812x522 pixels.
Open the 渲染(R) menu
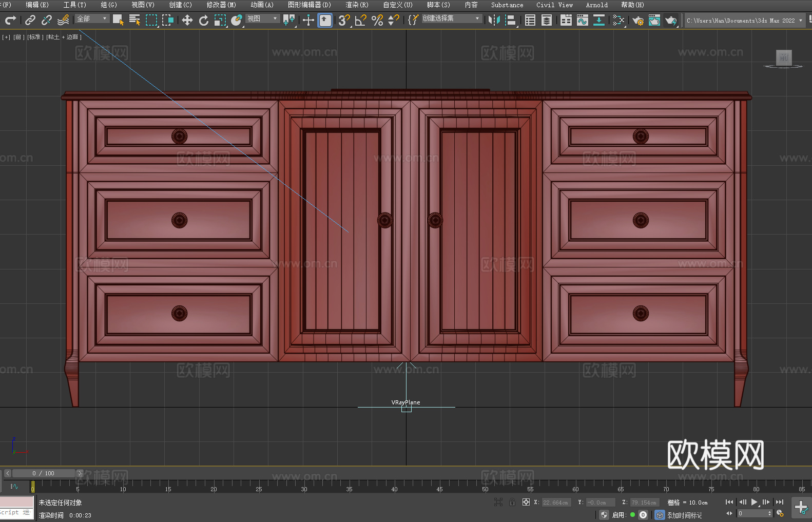tap(357, 5)
